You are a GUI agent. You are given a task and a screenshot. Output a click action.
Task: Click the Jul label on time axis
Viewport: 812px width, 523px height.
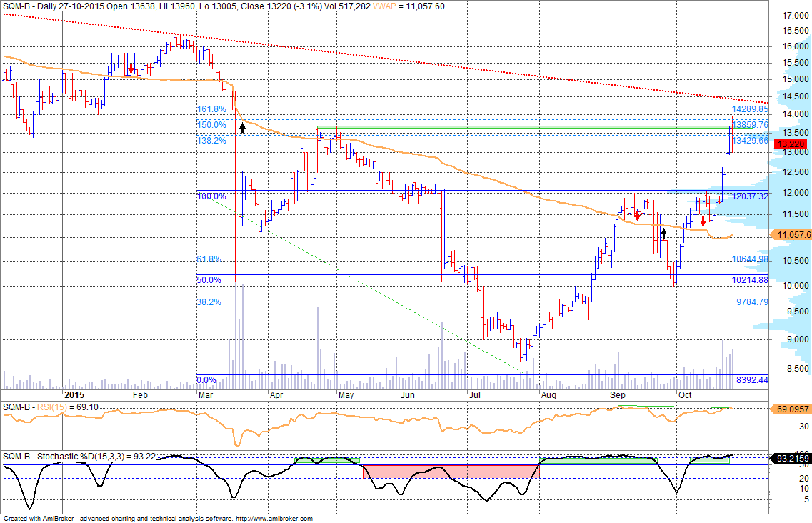[x=474, y=394]
